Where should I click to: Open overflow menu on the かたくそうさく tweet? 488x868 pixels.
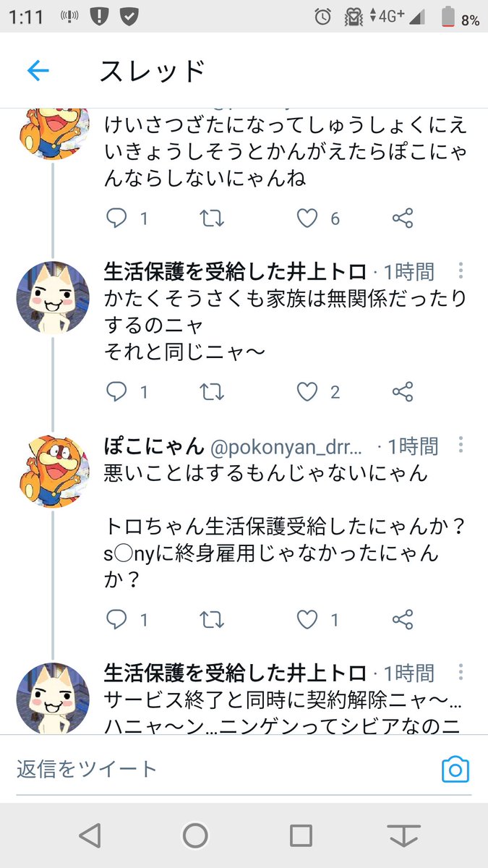(x=461, y=271)
